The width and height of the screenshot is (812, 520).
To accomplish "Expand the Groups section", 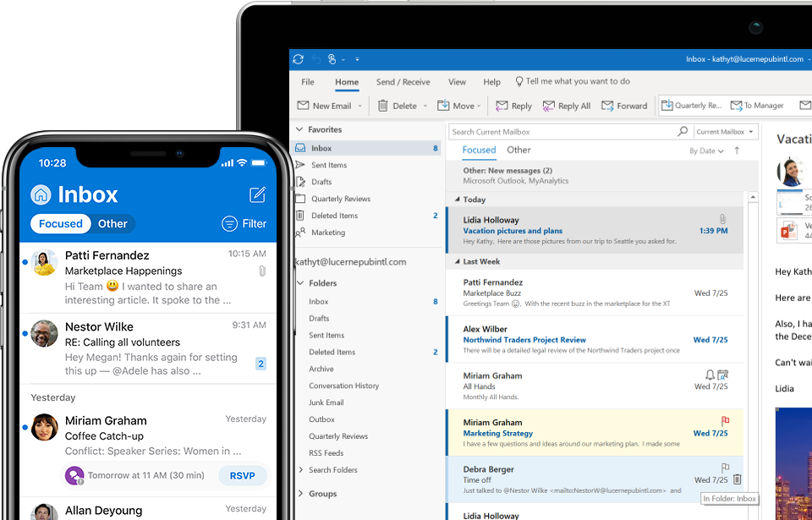I will [301, 494].
